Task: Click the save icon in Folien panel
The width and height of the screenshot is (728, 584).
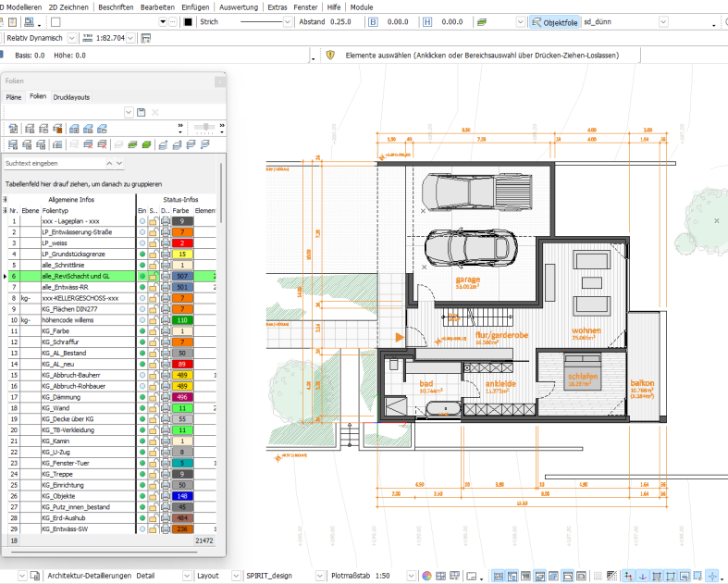Action: pos(142,112)
